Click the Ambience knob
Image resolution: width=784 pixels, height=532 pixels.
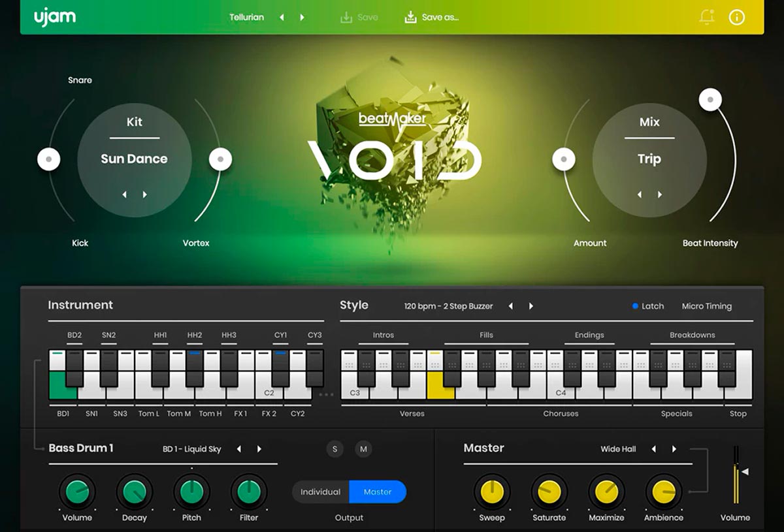point(664,492)
